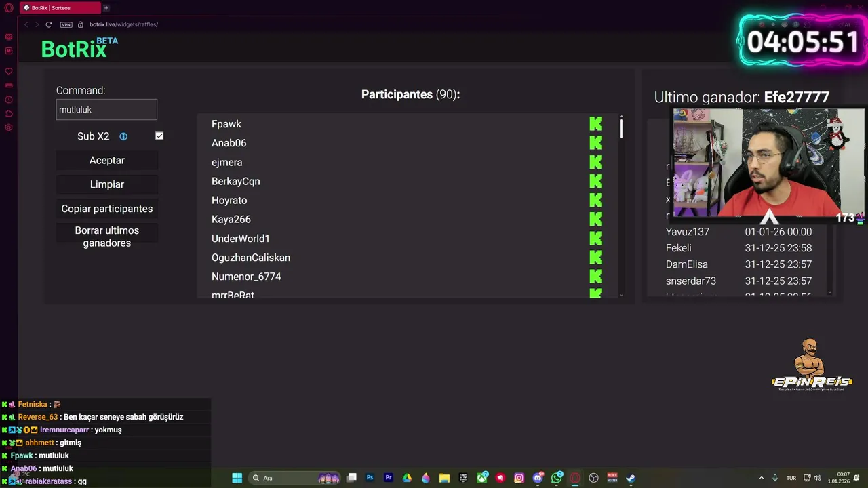Click the Kick icon beside BerkayCqn
This screenshot has width=868, height=488.
click(x=595, y=181)
